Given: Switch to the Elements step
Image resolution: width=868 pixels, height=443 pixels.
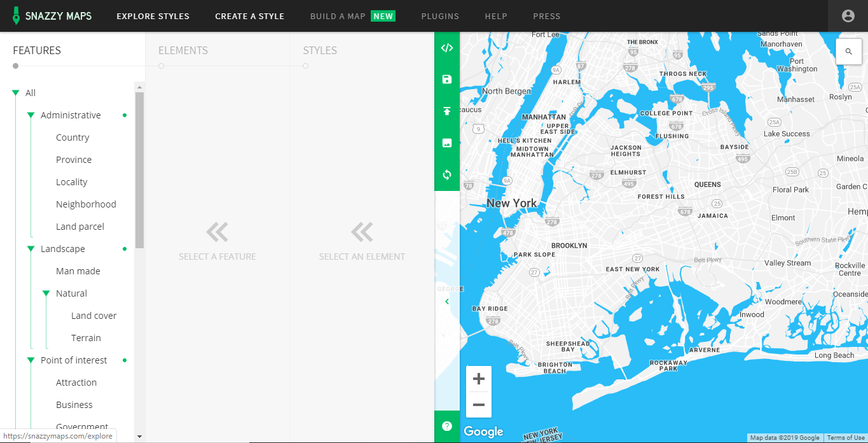Looking at the screenshot, I should (x=183, y=50).
